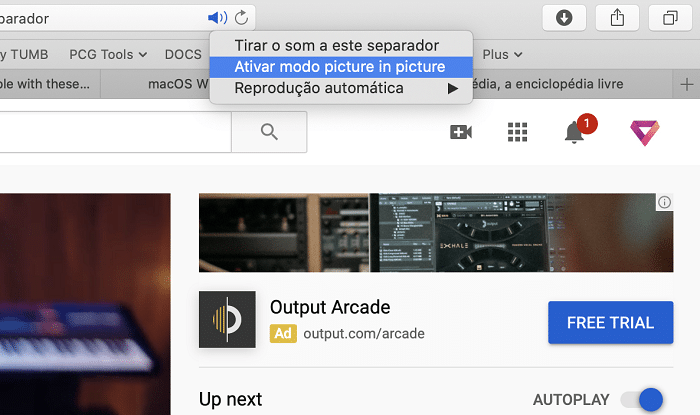Show all tabs overview icon
Viewport: 700px width, 415px height.
669,18
